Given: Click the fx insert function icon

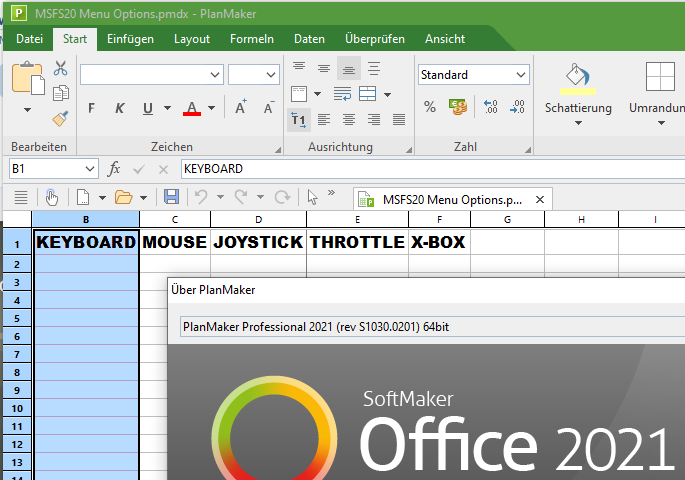Looking at the screenshot, I should click(x=114, y=169).
